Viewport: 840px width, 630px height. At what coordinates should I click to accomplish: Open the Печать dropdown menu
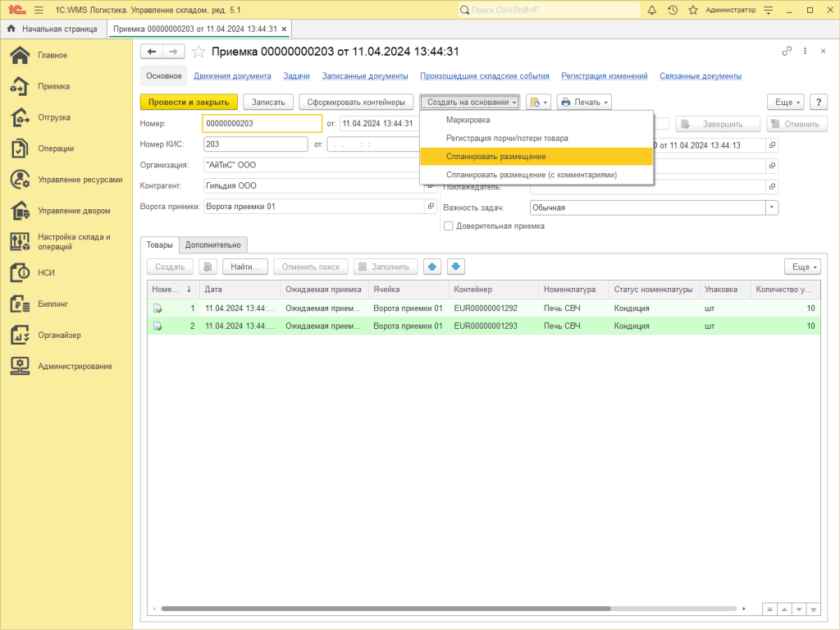pyautogui.click(x=584, y=103)
